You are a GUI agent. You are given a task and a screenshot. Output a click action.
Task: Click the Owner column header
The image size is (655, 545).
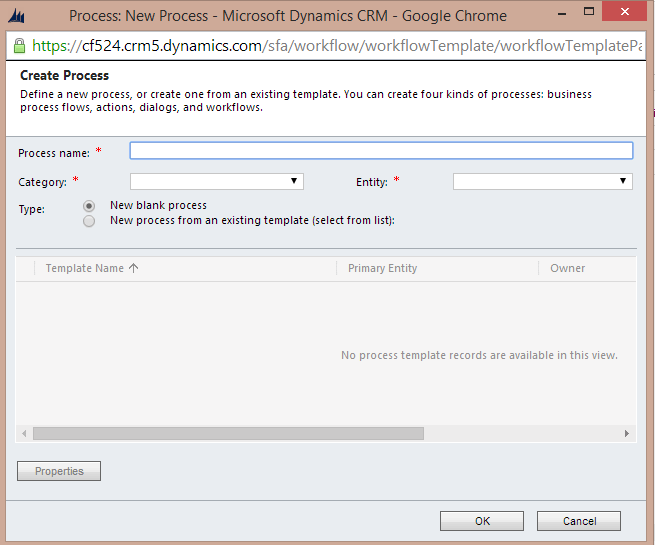[567, 268]
